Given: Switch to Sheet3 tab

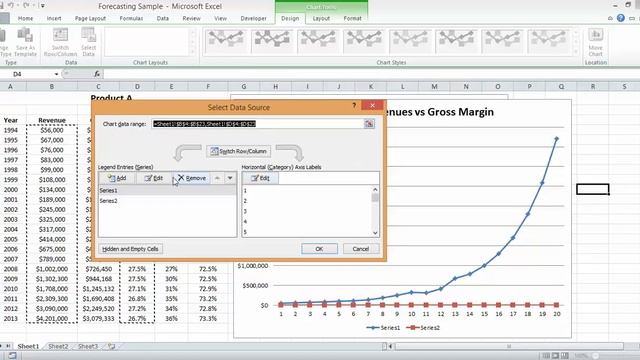Looking at the screenshot, I should [88, 346].
